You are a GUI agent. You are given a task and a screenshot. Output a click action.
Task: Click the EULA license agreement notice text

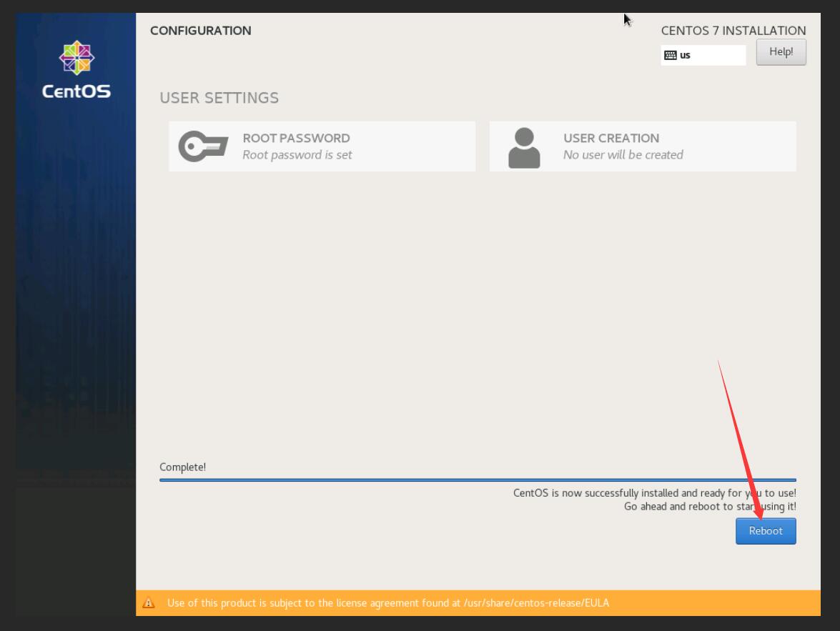388,603
